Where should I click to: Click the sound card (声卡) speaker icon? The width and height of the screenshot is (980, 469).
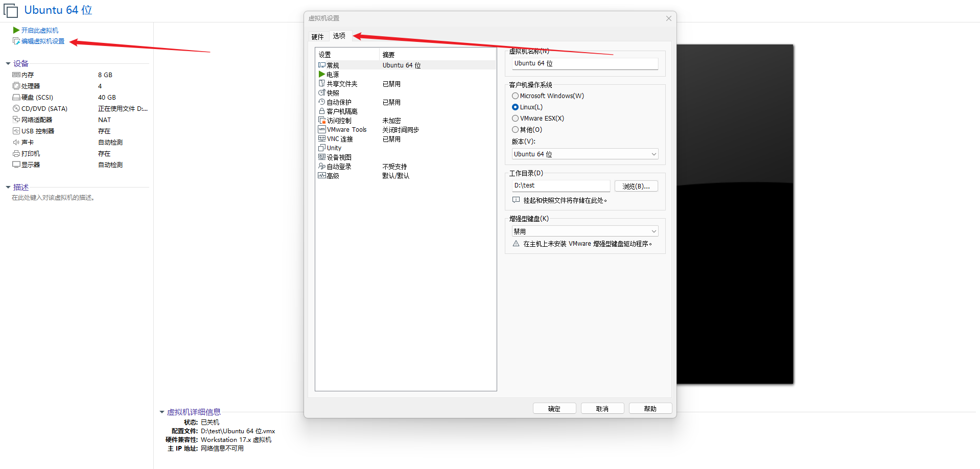click(x=16, y=142)
